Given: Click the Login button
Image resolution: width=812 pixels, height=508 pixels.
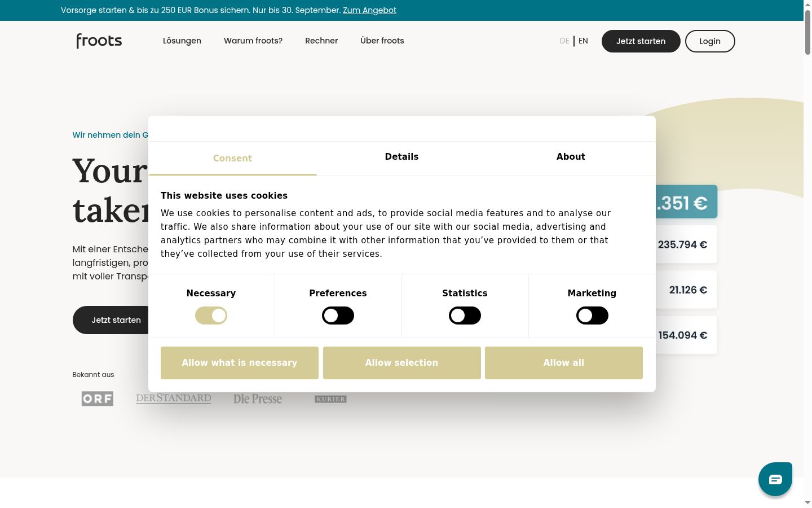Looking at the screenshot, I should pyautogui.click(x=710, y=41).
